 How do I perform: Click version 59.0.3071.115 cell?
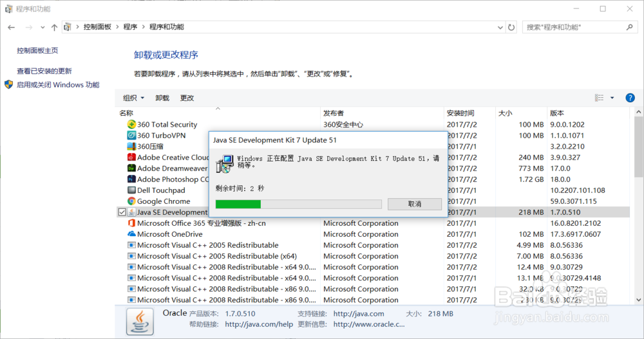pyautogui.click(x=573, y=201)
